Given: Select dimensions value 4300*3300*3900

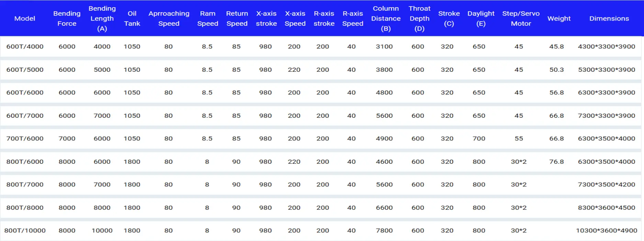Looking at the screenshot, I should click(607, 46).
